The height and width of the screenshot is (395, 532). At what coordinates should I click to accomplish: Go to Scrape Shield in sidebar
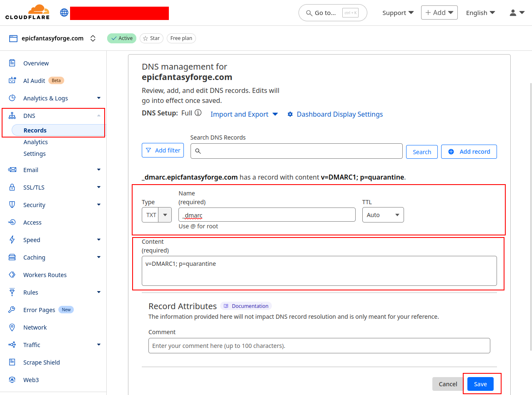[x=42, y=362]
